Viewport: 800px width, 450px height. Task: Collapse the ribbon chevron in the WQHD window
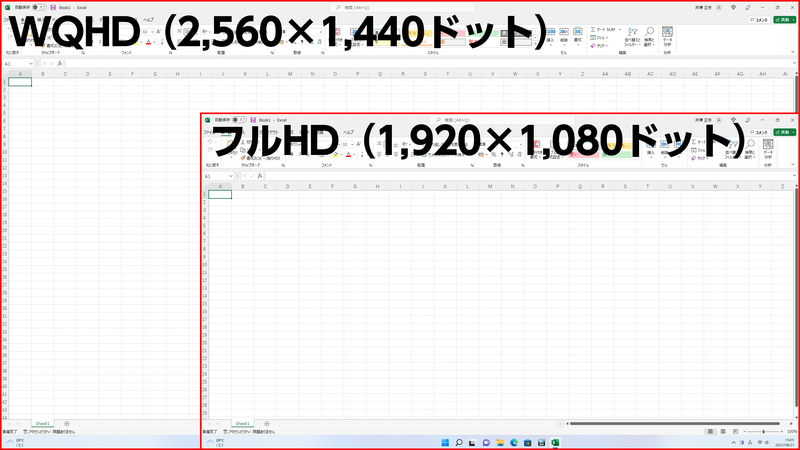pos(792,52)
